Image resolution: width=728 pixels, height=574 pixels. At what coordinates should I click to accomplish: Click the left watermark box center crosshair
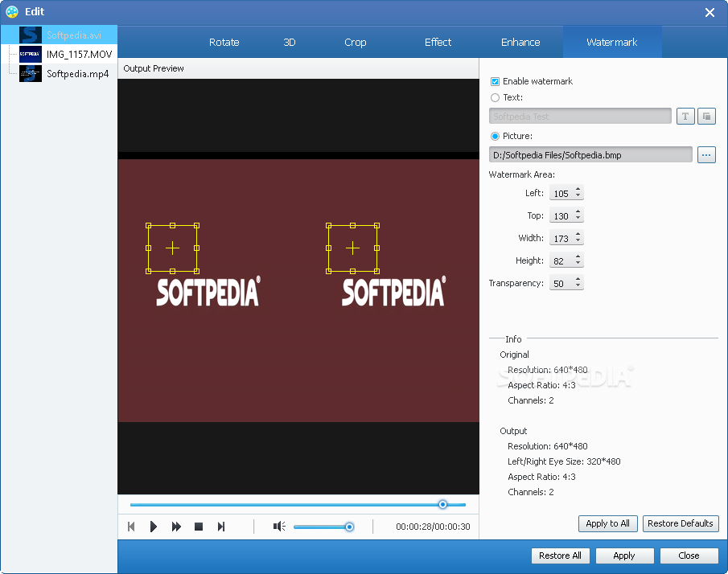(x=172, y=248)
